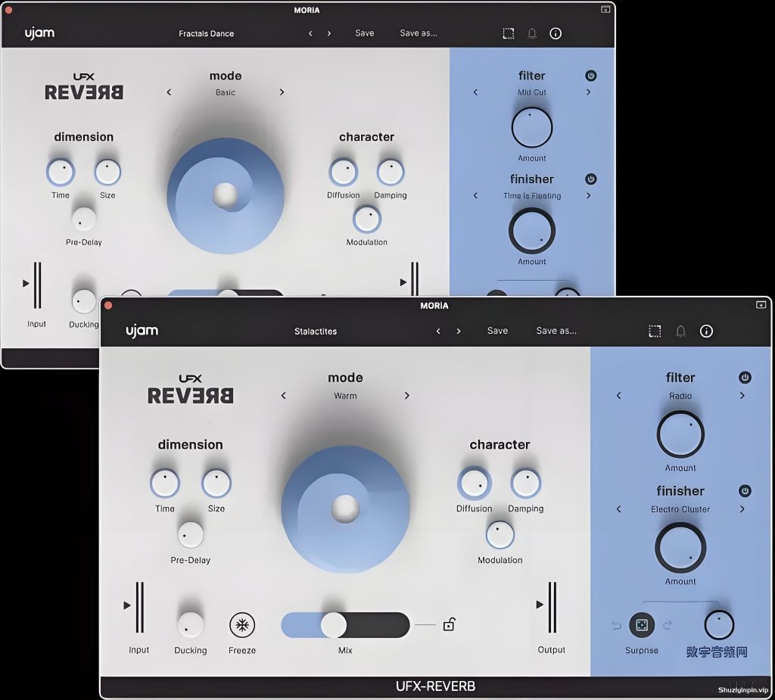The height and width of the screenshot is (700, 775).
Task: Toggle filter power in Fractals Dance window
Action: (x=590, y=76)
